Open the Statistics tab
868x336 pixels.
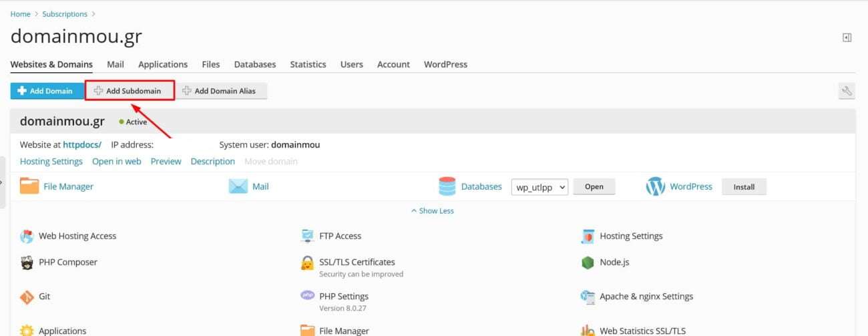308,64
